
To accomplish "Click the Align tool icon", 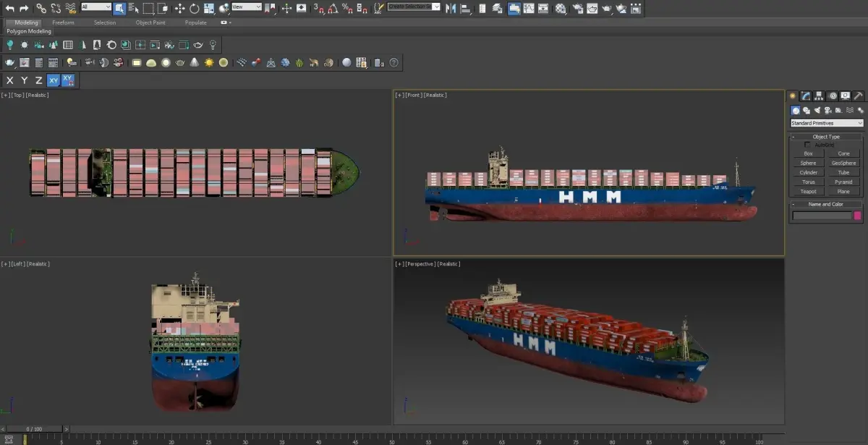I will (465, 8).
